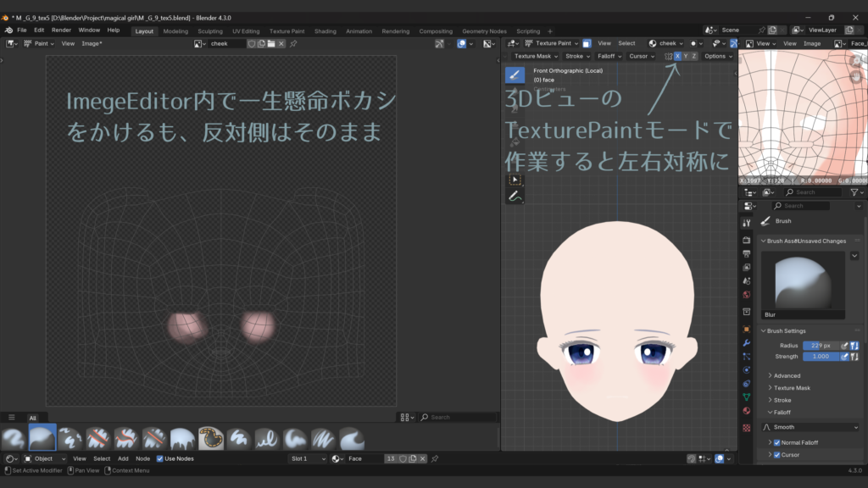This screenshot has width=868, height=488.
Task: Open the Modifiers properties tab (wrench icon)
Action: (746, 342)
